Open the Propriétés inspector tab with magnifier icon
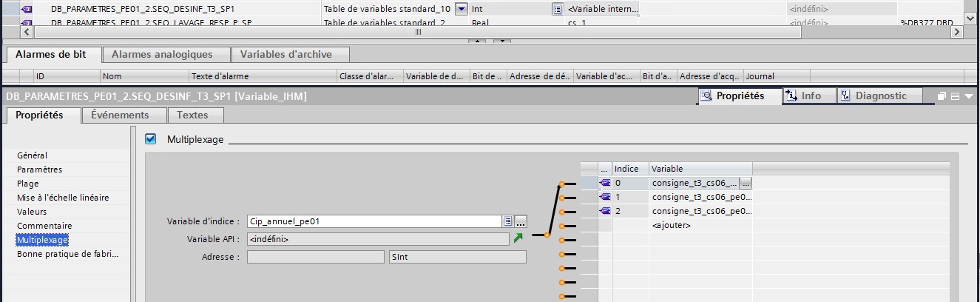Viewport: 980px width, 302px height. click(x=740, y=95)
